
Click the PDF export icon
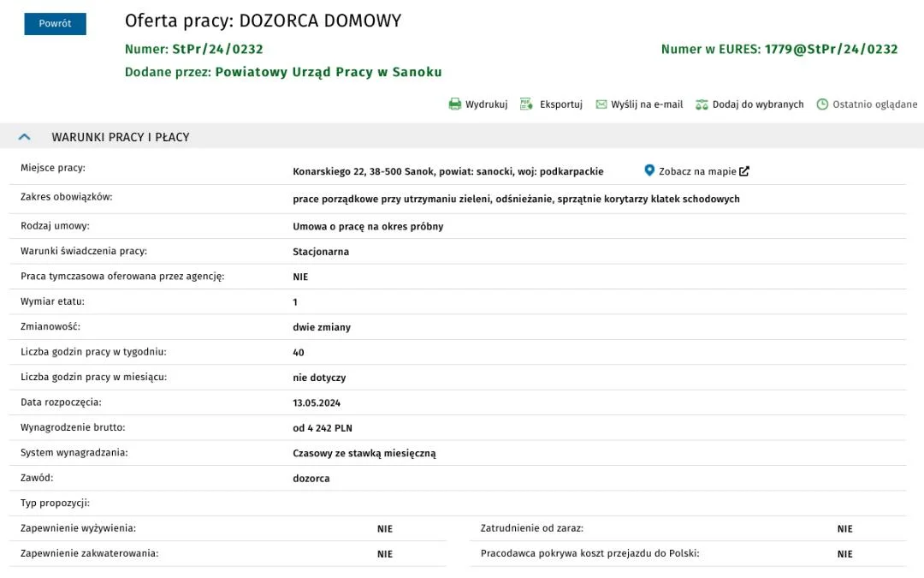pyautogui.click(x=526, y=104)
